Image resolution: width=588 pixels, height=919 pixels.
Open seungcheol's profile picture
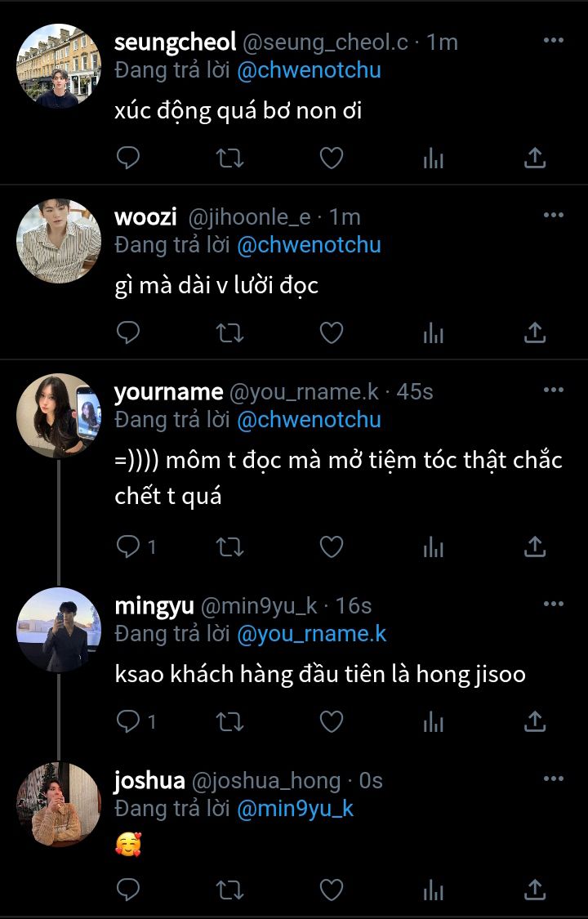(59, 66)
